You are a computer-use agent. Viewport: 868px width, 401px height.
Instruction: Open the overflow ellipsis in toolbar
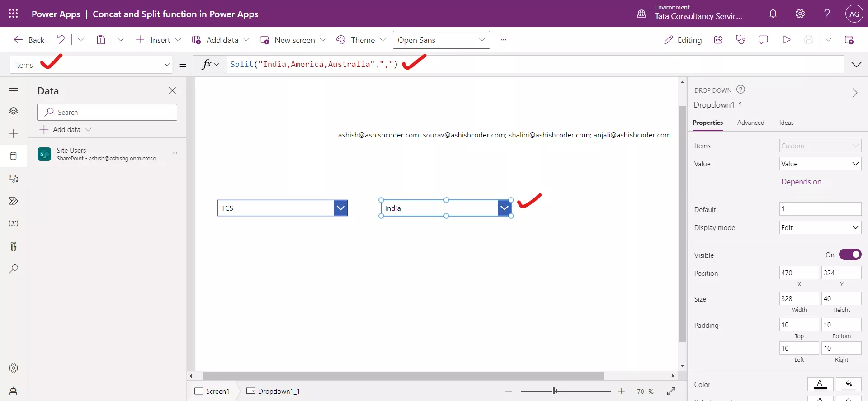click(504, 40)
